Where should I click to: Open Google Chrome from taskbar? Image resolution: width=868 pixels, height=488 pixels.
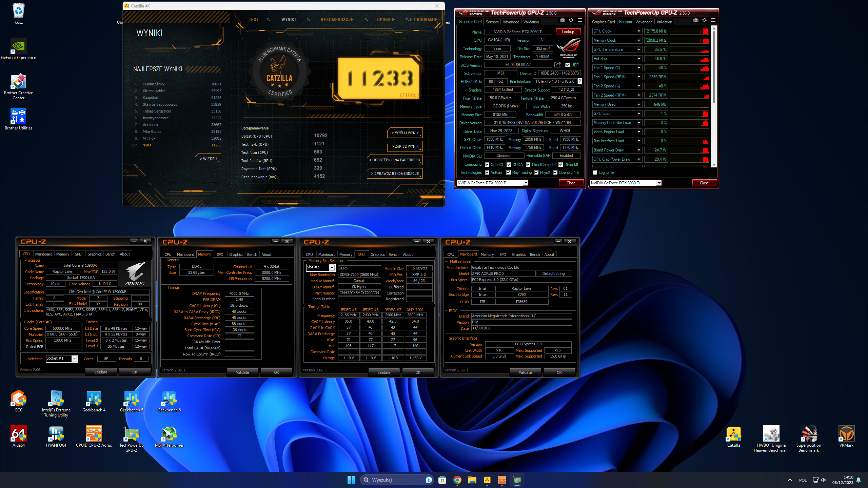pyautogui.click(x=457, y=480)
